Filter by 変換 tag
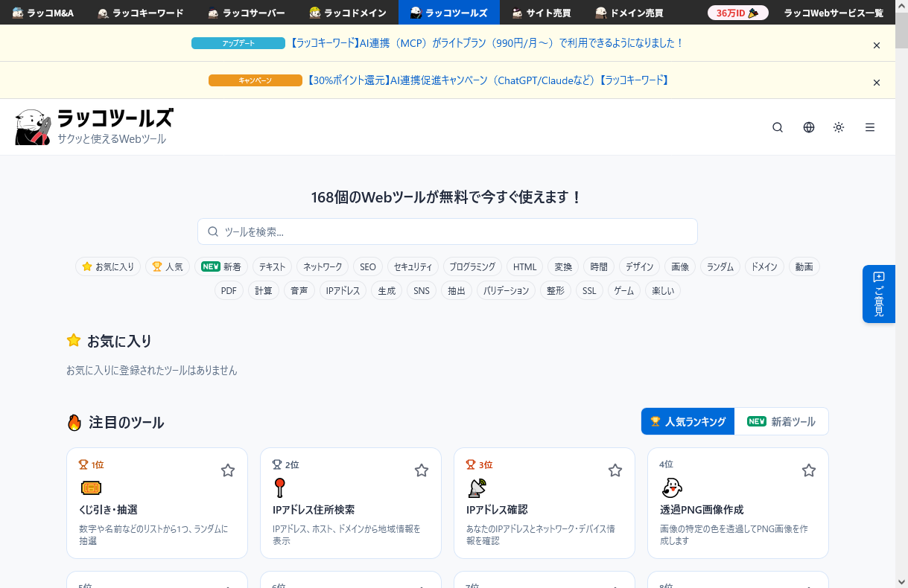Screen dimensions: 908x588 click(563, 266)
